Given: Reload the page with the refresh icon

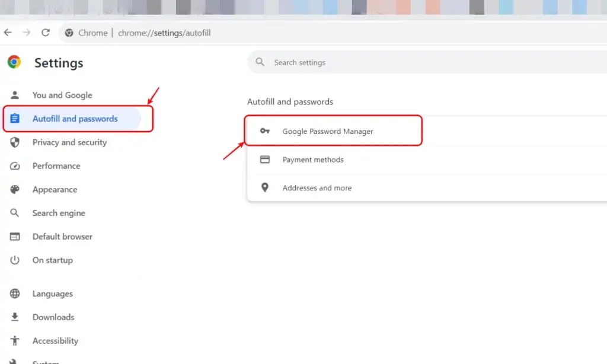Looking at the screenshot, I should [46, 33].
